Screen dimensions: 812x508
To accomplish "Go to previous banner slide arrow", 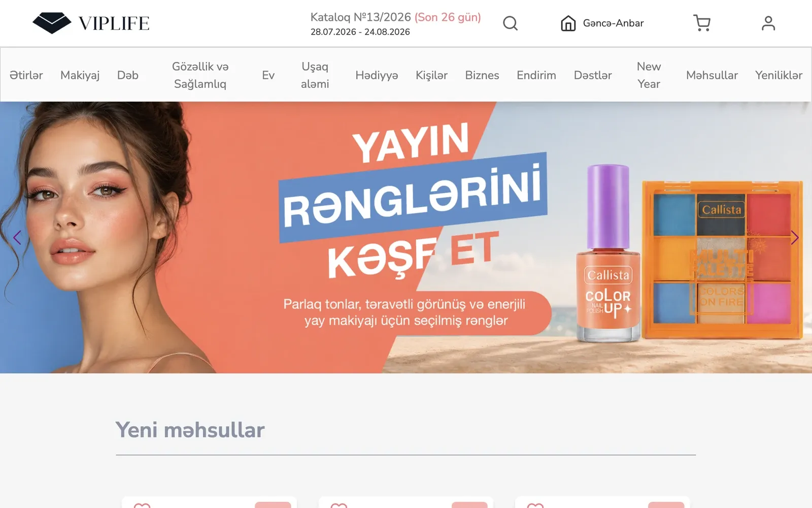I will click(x=17, y=237).
